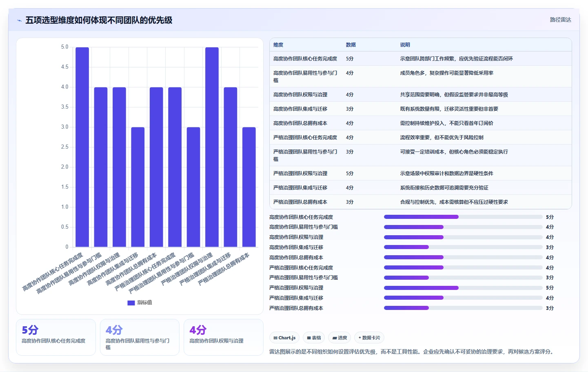Click table cell 高度协作团队集成与迁移

coord(300,109)
